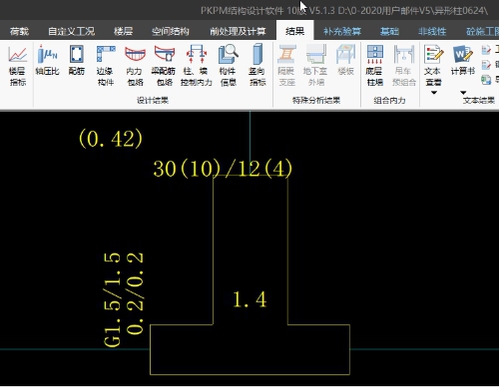Switch to the 自定义工况 tab
The height and width of the screenshot is (387, 500).
point(71,31)
